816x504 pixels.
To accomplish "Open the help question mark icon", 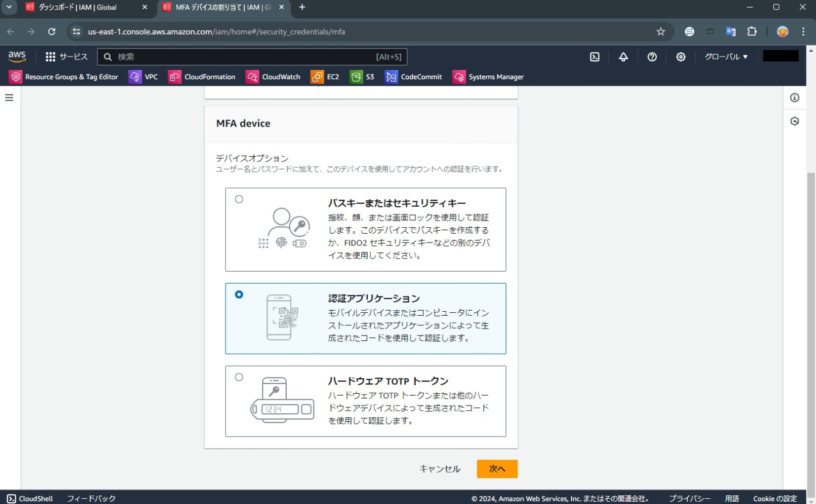I will point(652,57).
